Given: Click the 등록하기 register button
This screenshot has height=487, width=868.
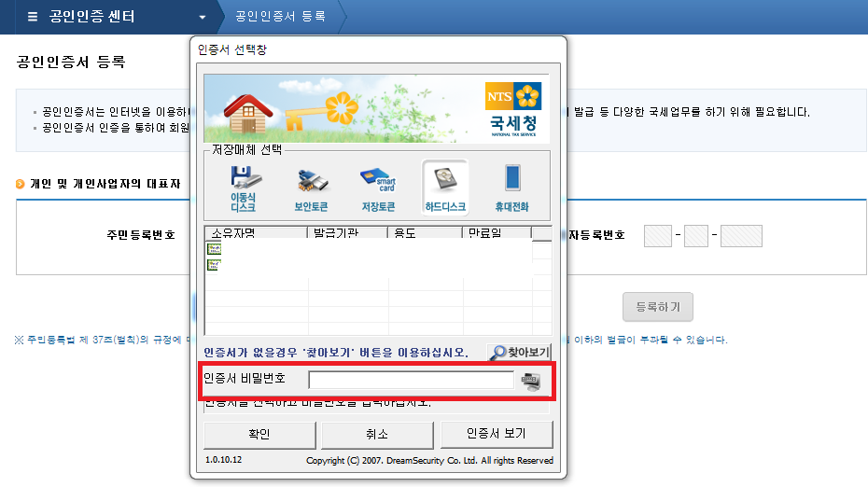Looking at the screenshot, I should [x=657, y=306].
